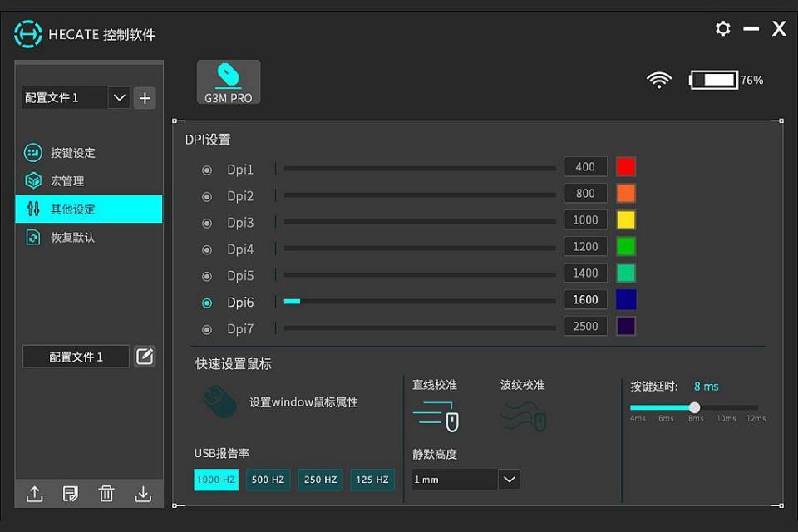Open the red Dpi1 color swatch
Viewport: 798px width, 532px height.
(x=626, y=167)
